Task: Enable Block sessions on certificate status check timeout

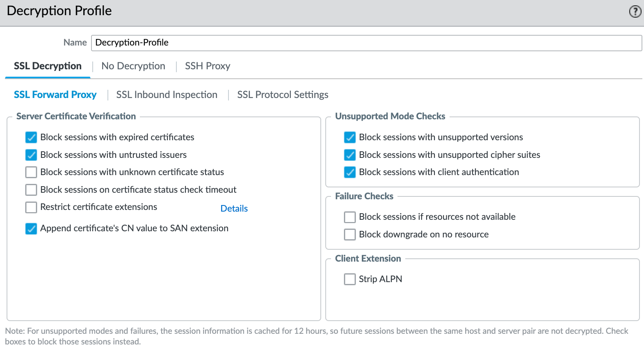Action: click(31, 190)
